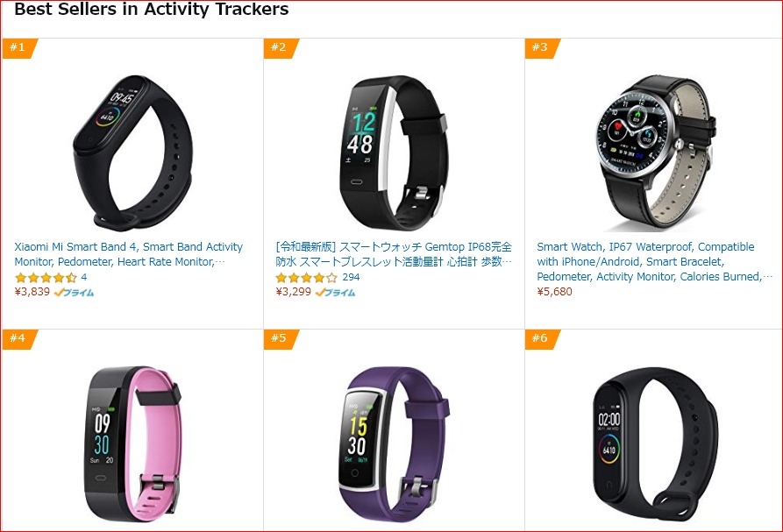Click the Prime badge beside ¥3,839
Screen dimensions: 783x532
pos(74,293)
